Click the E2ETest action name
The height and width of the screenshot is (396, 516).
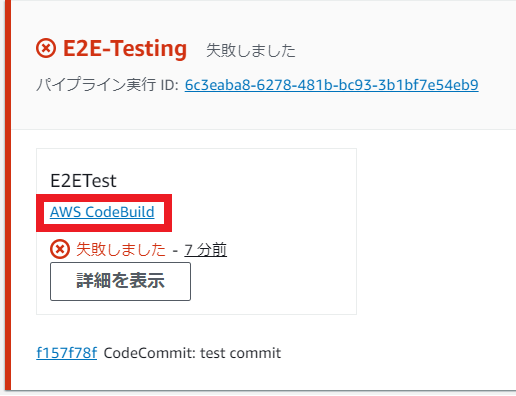coord(83,181)
